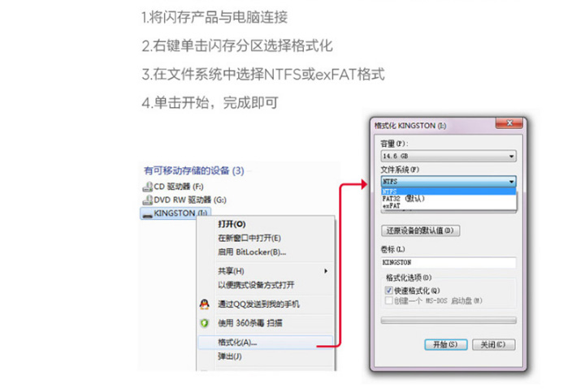
Task: Click the 开始(S) button
Action: (x=446, y=344)
